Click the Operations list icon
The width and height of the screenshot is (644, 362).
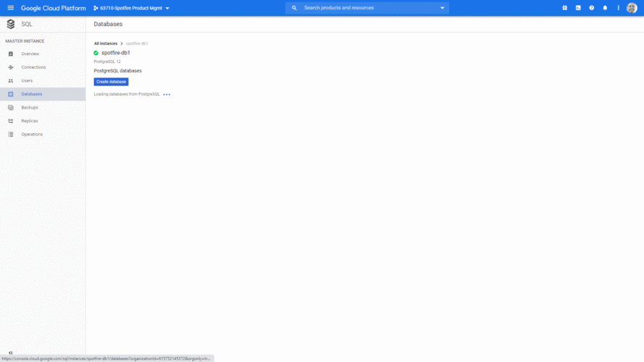click(x=11, y=134)
